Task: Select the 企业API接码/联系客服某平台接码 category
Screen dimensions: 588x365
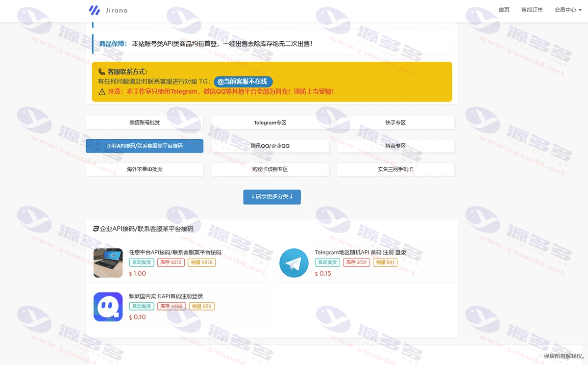Action: click(145, 146)
